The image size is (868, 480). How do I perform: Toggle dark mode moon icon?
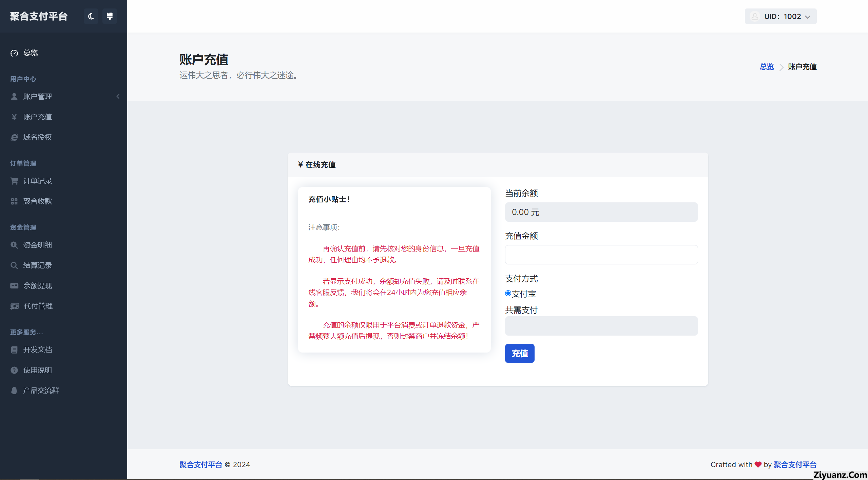pos(91,16)
